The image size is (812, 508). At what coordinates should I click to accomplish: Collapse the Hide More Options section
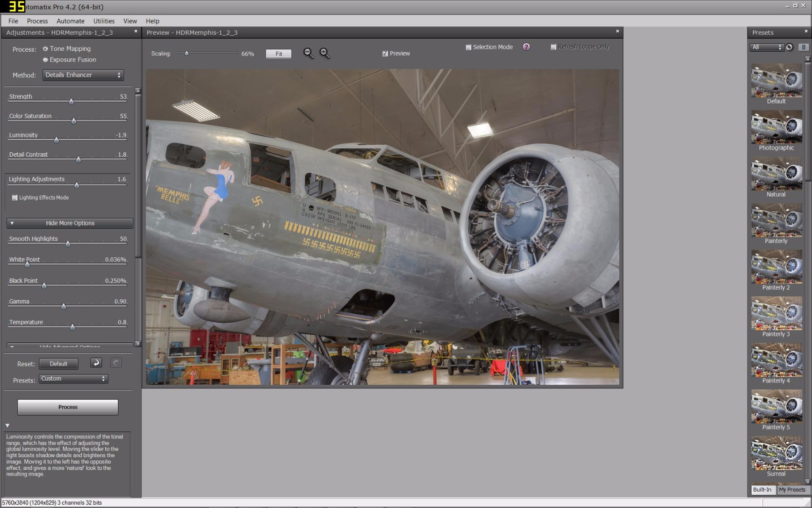click(70, 223)
